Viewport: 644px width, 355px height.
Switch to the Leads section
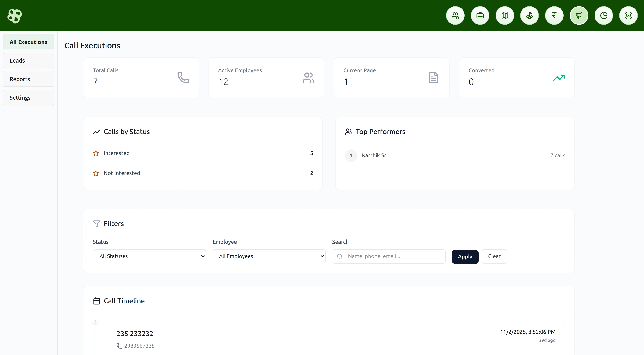[x=28, y=60]
